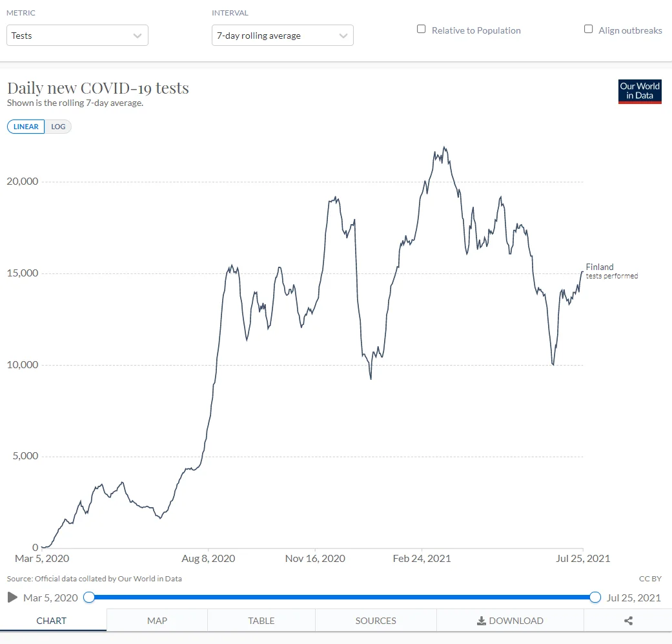Open the TABLE tab
Viewport: 672px width, 644px height.
(x=261, y=621)
